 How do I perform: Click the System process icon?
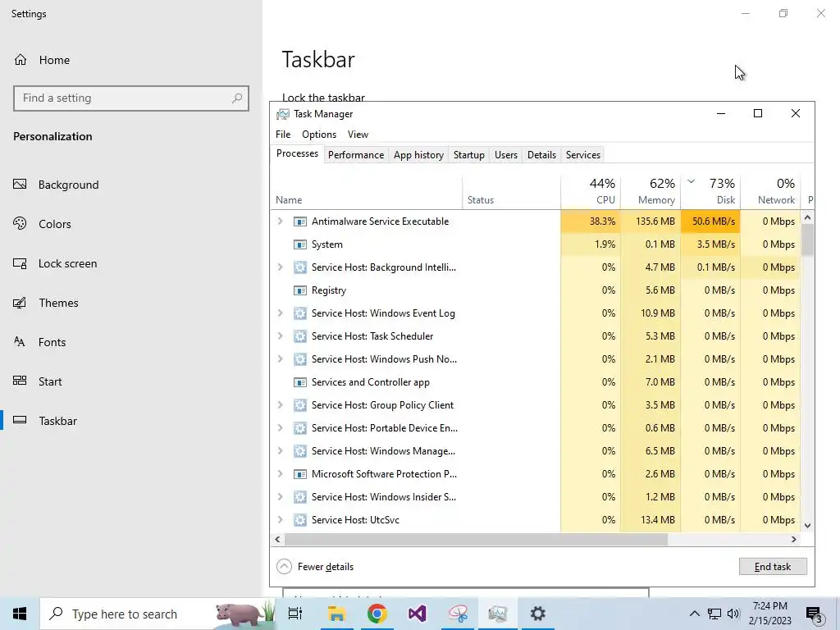(x=300, y=244)
